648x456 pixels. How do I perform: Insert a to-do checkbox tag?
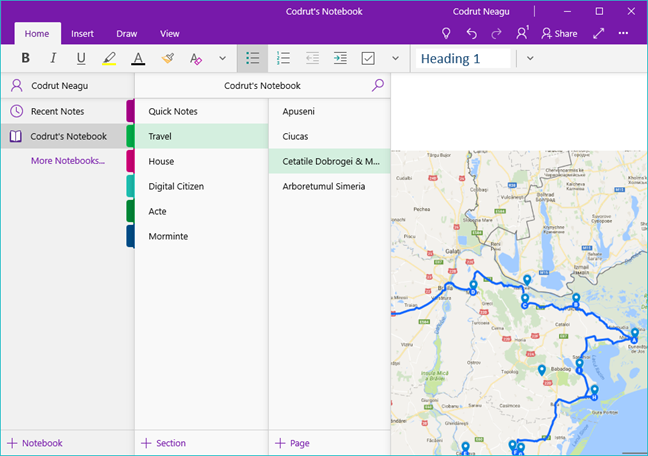pos(368,58)
